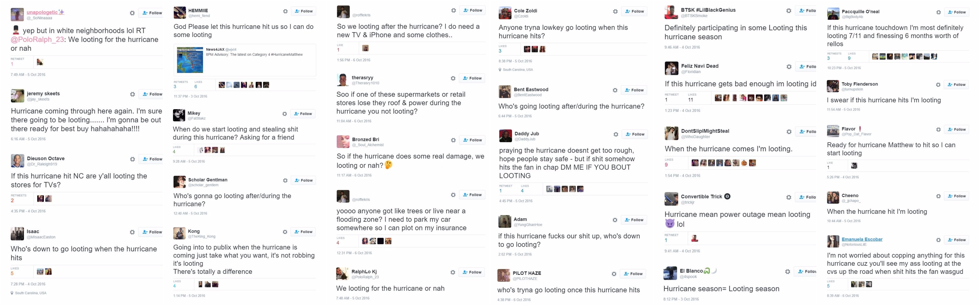This screenshot has height=306, width=980.
Task: Click gear icon beside Daddy Jub
Action: [616, 134]
